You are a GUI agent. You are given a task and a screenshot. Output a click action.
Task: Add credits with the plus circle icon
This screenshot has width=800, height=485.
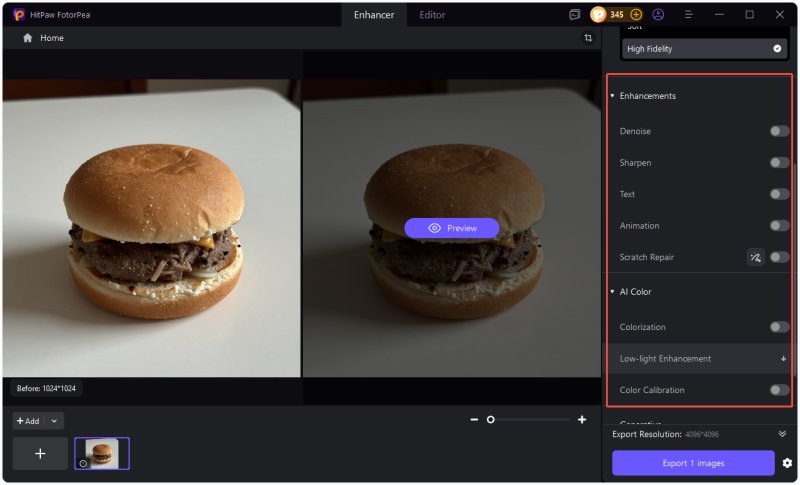(636, 14)
